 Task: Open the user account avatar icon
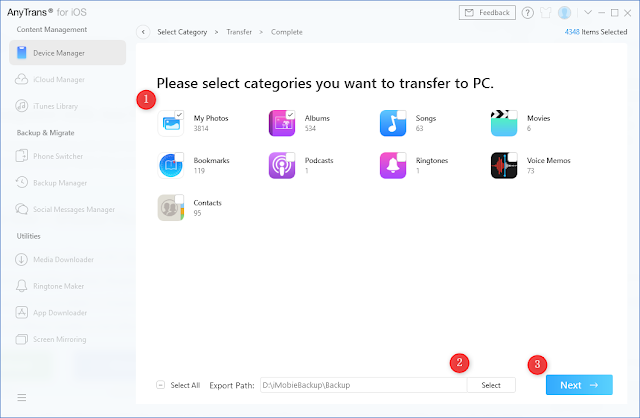click(564, 13)
